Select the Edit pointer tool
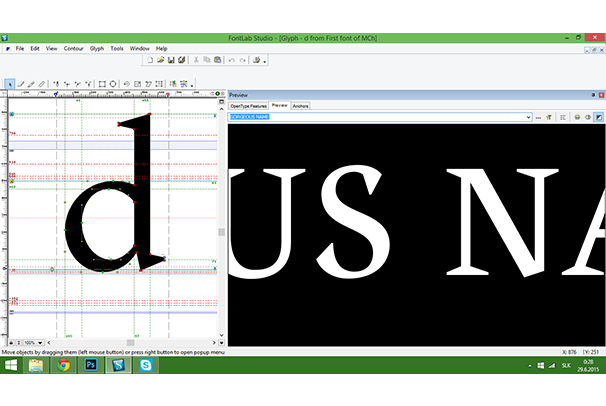 (x=10, y=84)
